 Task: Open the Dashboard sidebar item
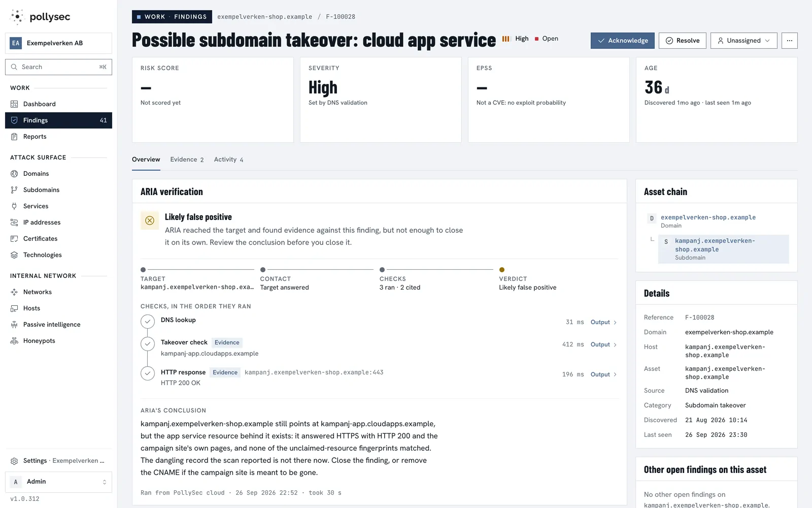point(58,104)
